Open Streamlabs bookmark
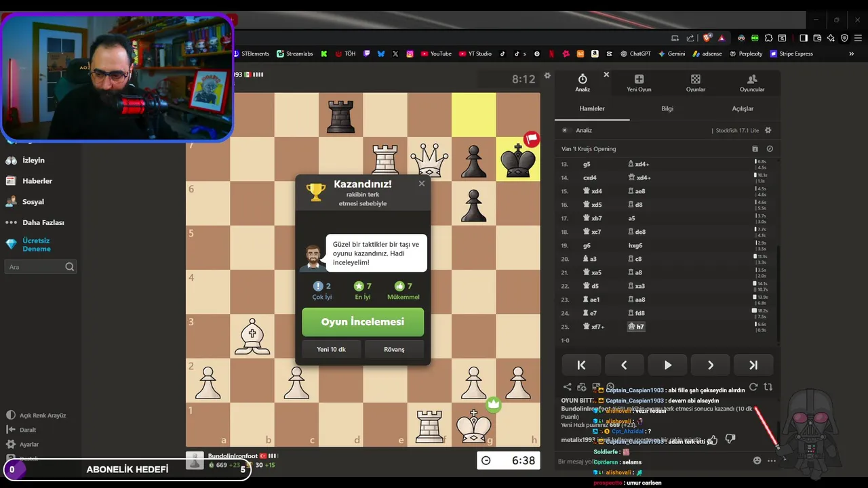The width and height of the screenshot is (868, 488). [x=294, y=54]
